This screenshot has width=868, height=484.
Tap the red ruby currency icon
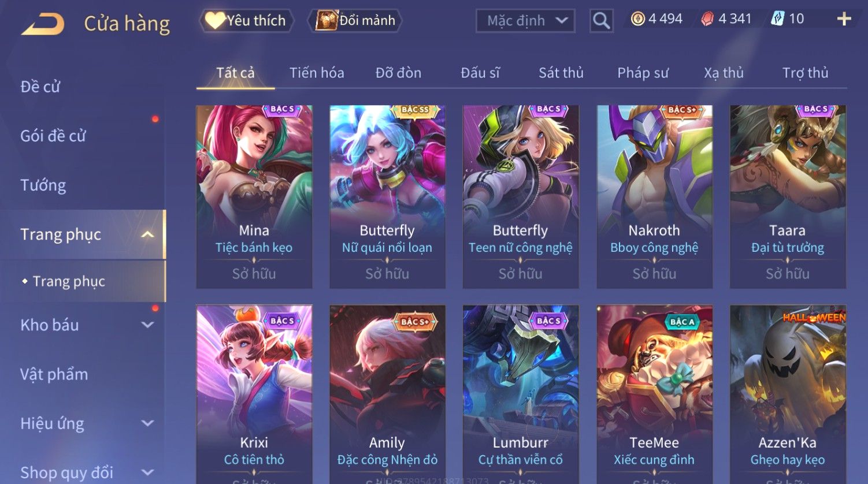(707, 19)
